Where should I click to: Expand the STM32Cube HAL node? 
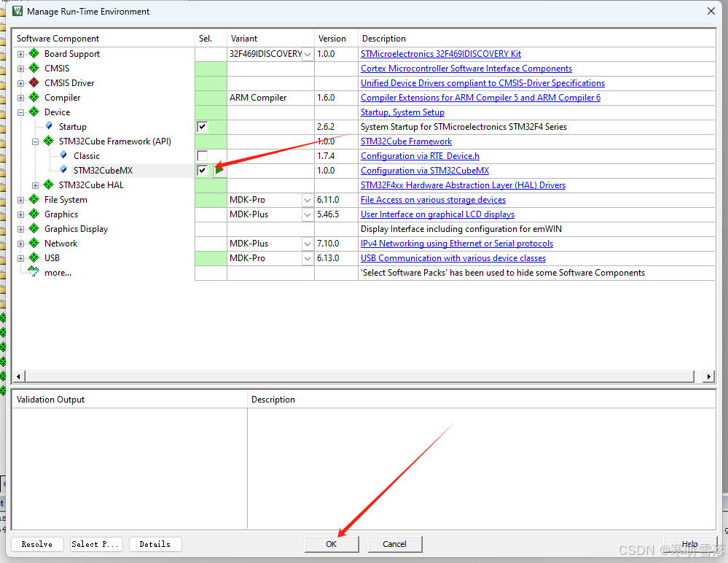pyautogui.click(x=35, y=185)
